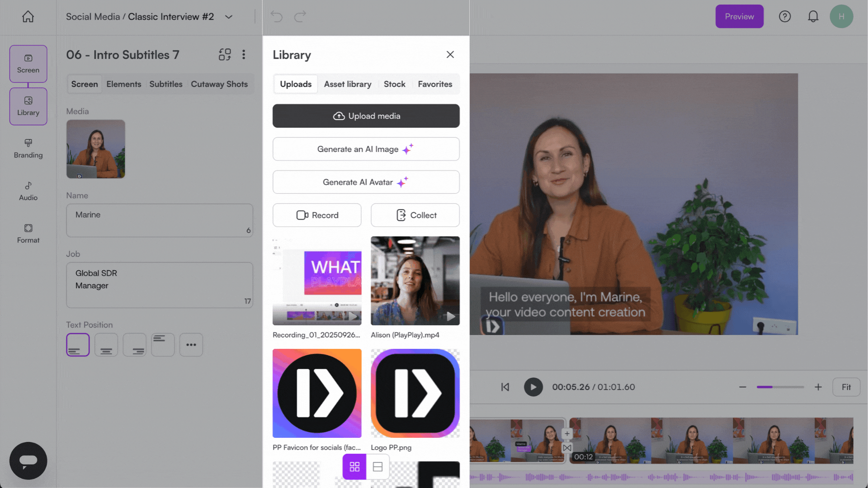Viewport: 868px width, 488px height.
Task: Click the swap screen layout icon
Action: (225, 55)
